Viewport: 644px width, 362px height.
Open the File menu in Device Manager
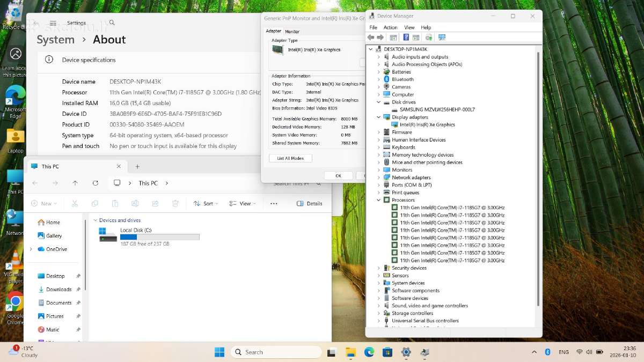point(373,27)
